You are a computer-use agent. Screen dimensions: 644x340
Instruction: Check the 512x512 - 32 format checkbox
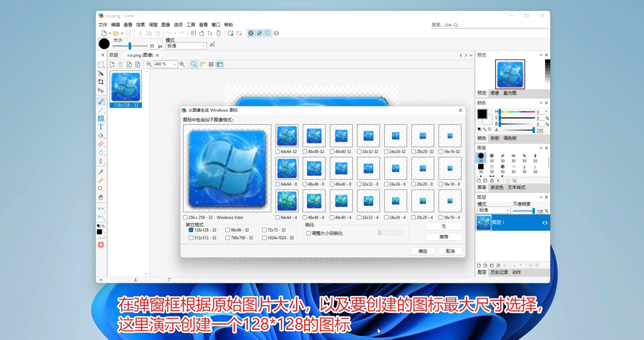191,238
